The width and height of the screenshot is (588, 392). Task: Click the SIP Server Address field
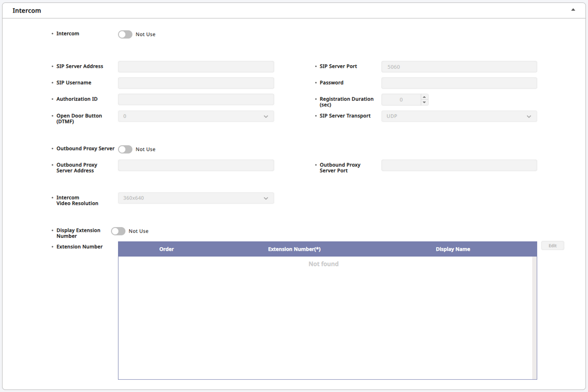pos(196,67)
